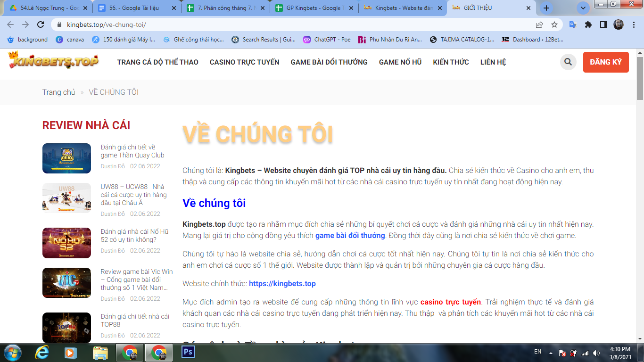Open the Extensions puzzle icon

(588, 25)
